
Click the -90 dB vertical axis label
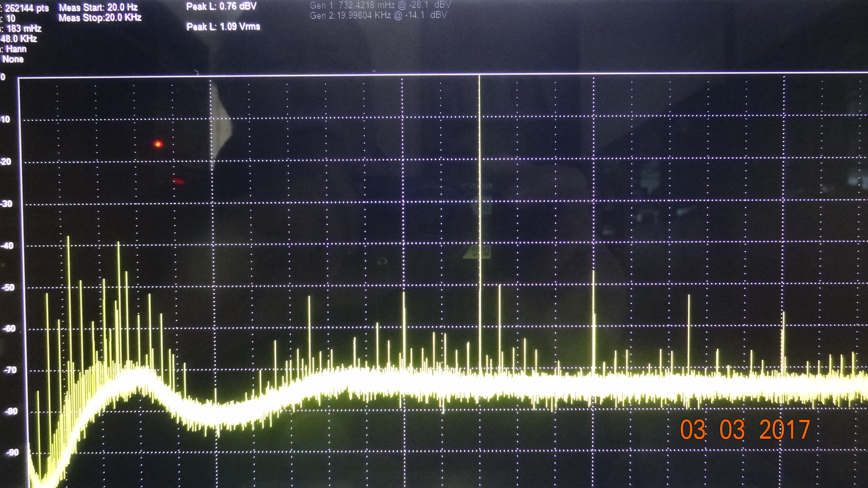(12, 452)
